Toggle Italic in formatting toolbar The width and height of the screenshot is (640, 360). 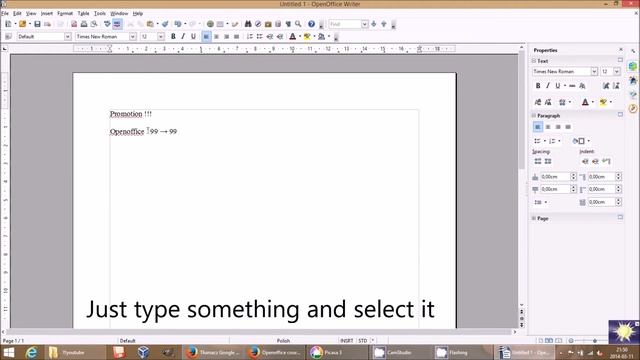click(183, 37)
